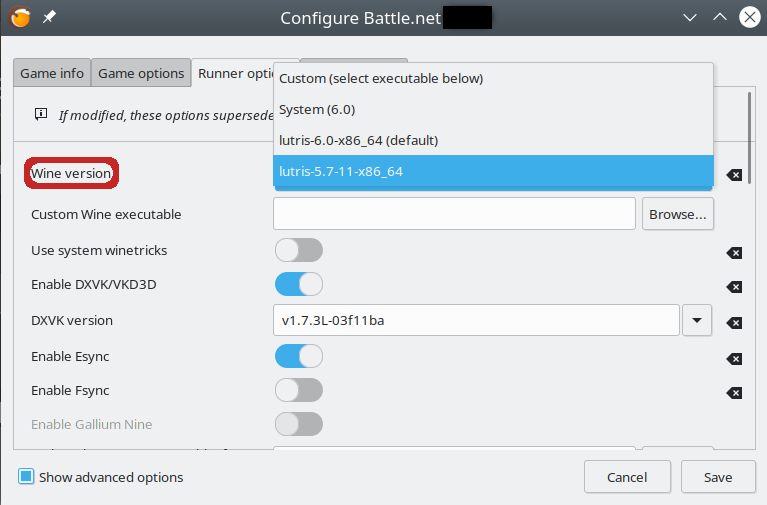The width and height of the screenshot is (767, 505).
Task: Select lutris-5.7-11-x86_64 wine version
Action: tap(493, 171)
